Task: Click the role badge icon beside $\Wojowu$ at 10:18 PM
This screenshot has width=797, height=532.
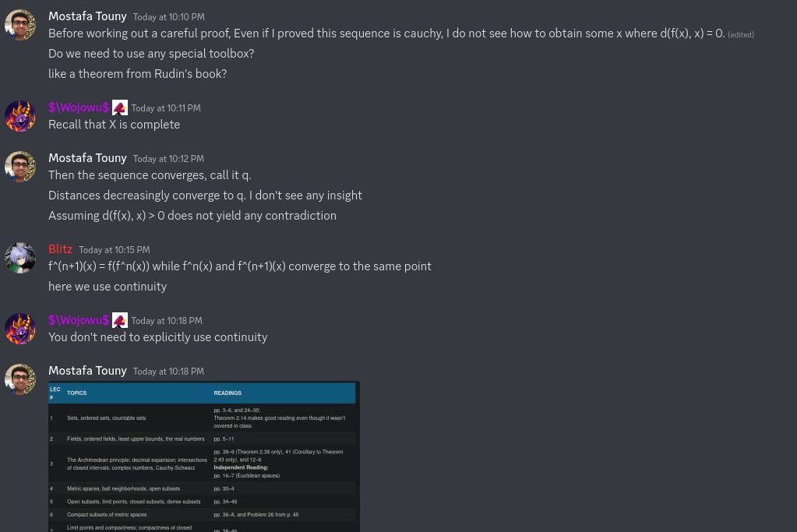Action: [120, 320]
